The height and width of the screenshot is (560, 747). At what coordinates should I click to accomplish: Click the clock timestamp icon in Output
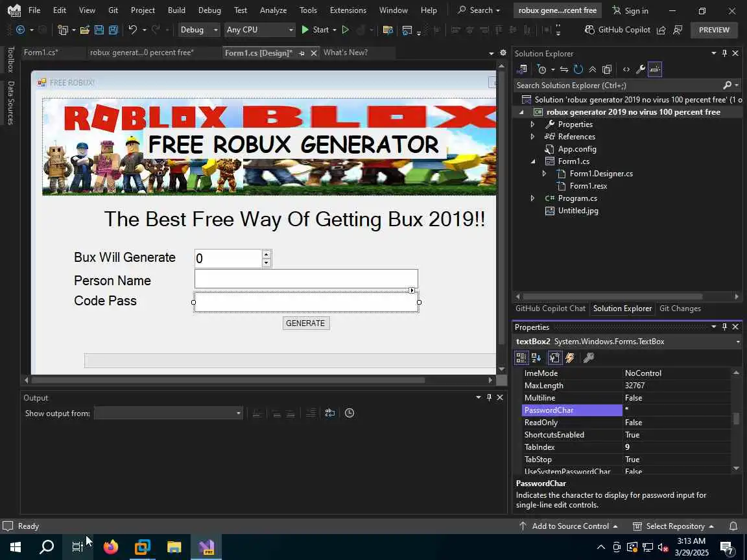pos(350,413)
